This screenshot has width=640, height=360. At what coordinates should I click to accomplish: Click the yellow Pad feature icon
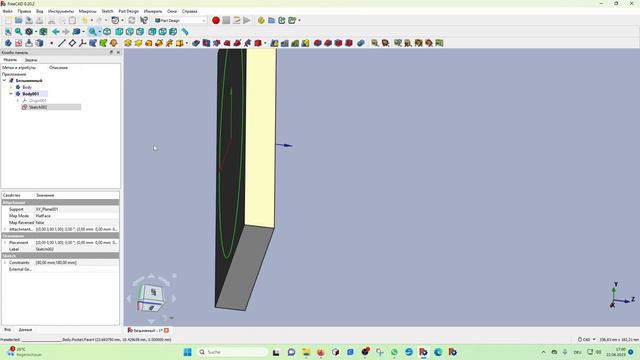coord(128,43)
